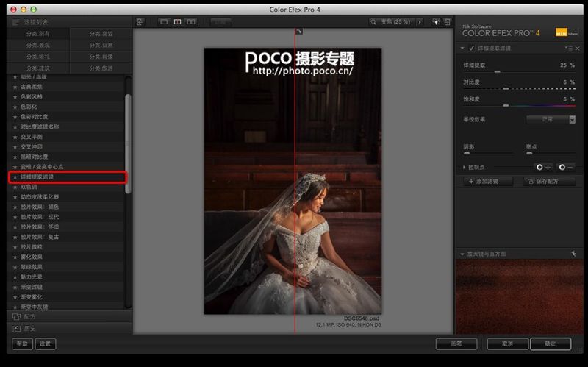This screenshot has height=367, width=588.
Task: Adjust the 详细提取 slider handle
Action: 498,71
